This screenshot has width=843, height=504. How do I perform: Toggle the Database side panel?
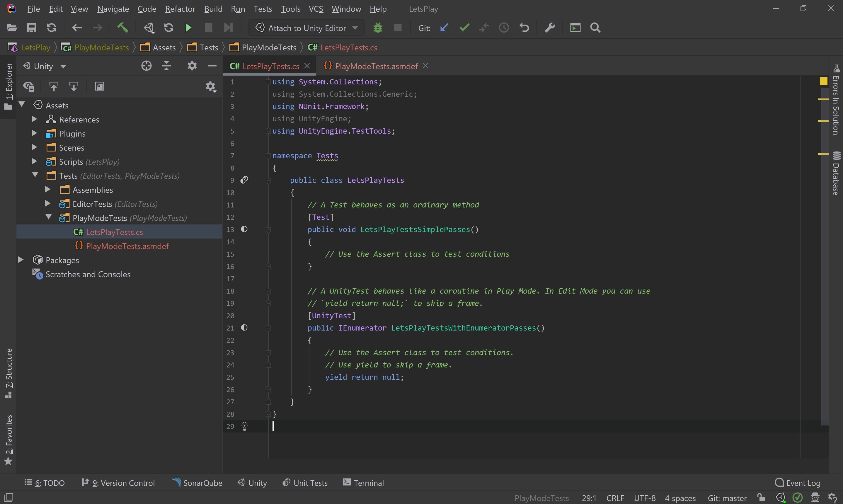(836, 173)
